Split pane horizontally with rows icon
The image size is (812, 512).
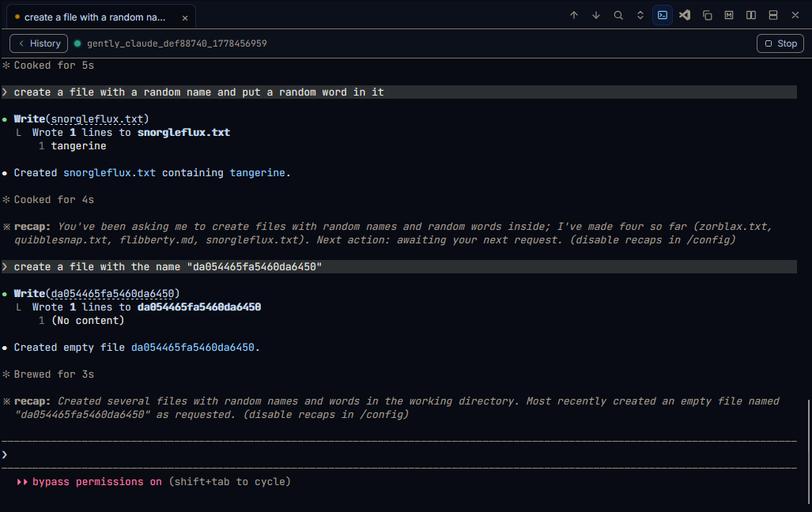[x=773, y=16]
